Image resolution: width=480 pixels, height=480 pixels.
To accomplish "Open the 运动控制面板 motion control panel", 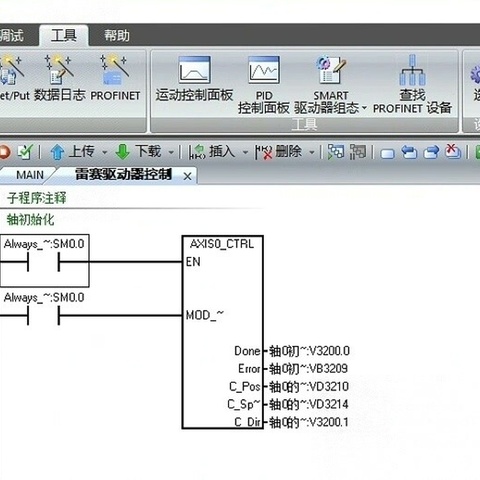I will pos(194,79).
